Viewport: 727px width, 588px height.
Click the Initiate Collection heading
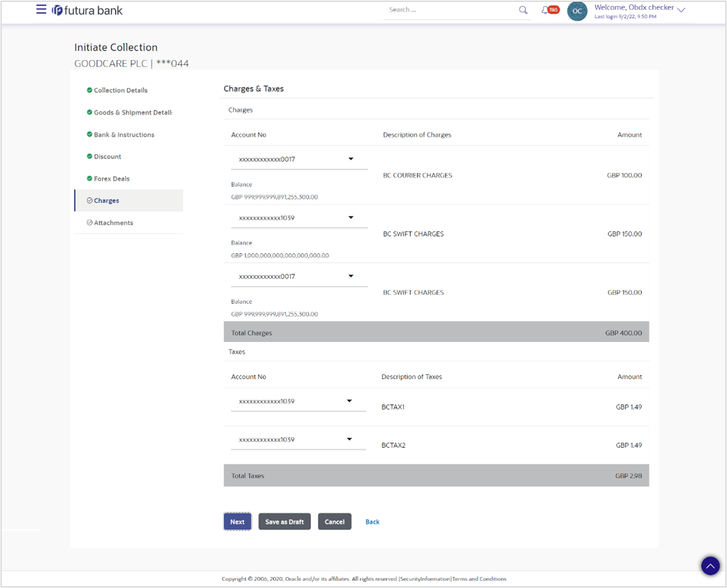(116, 47)
